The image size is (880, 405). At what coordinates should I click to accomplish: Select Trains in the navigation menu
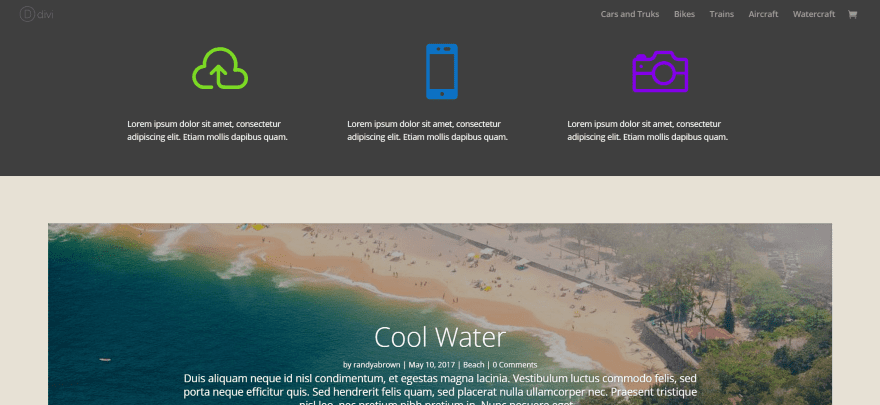(x=721, y=14)
